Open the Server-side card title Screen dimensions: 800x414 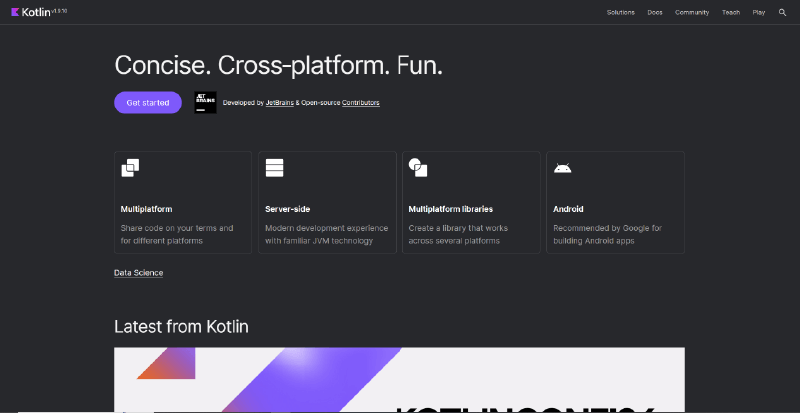pyautogui.click(x=288, y=209)
